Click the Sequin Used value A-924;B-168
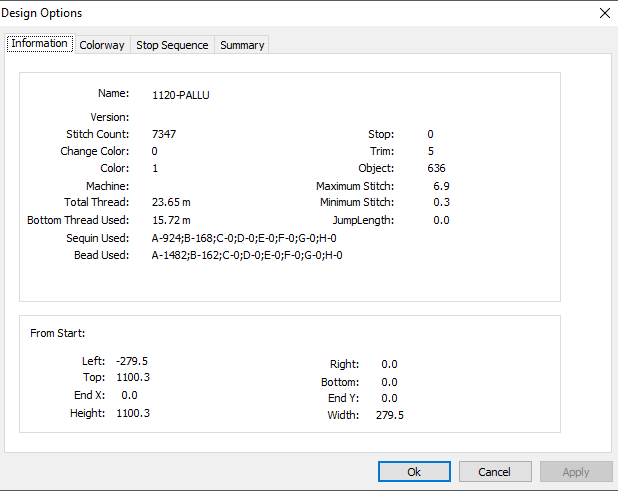Viewport: 618px width, 491px height. pyautogui.click(x=244, y=238)
